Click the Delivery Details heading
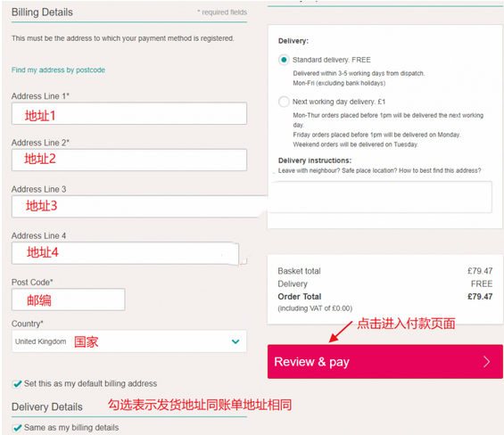 click(x=47, y=407)
